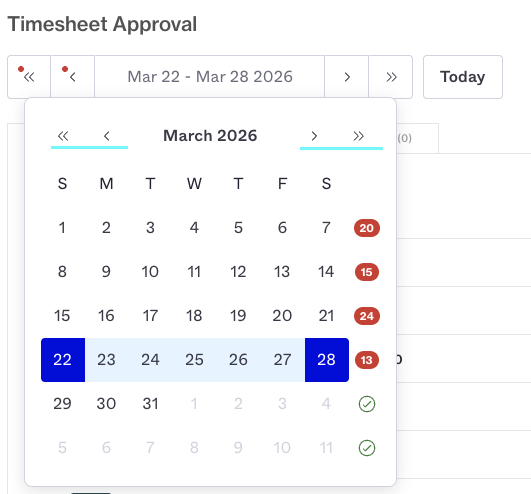
Task: Show previous month in calendar popup
Action: [107, 136]
